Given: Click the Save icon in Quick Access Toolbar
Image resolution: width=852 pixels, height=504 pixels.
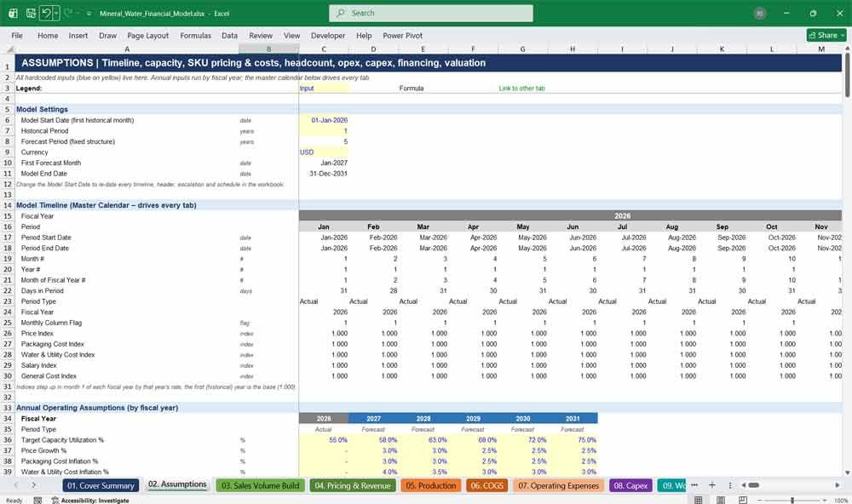Looking at the screenshot, I should click(31, 13).
